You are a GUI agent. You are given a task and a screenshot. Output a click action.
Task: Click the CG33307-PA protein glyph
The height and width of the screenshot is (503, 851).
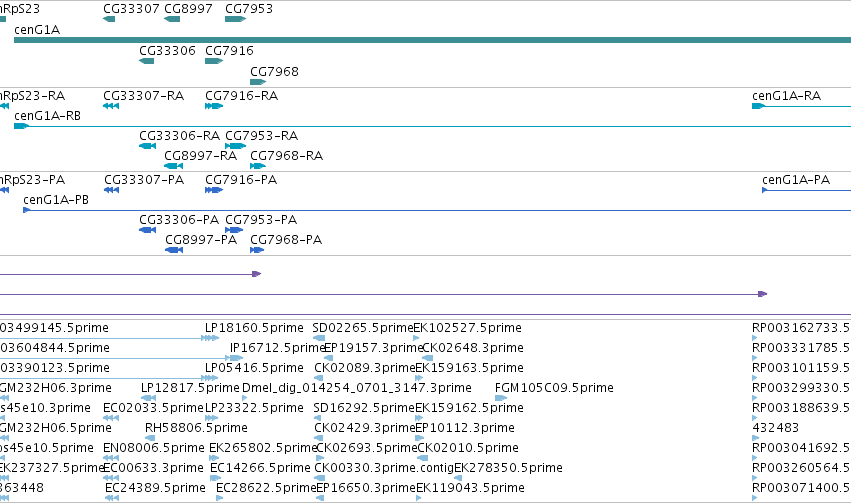(x=111, y=190)
